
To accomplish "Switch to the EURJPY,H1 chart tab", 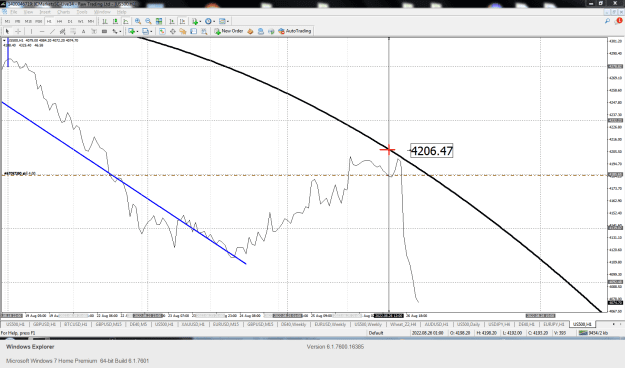I will [x=554, y=325].
